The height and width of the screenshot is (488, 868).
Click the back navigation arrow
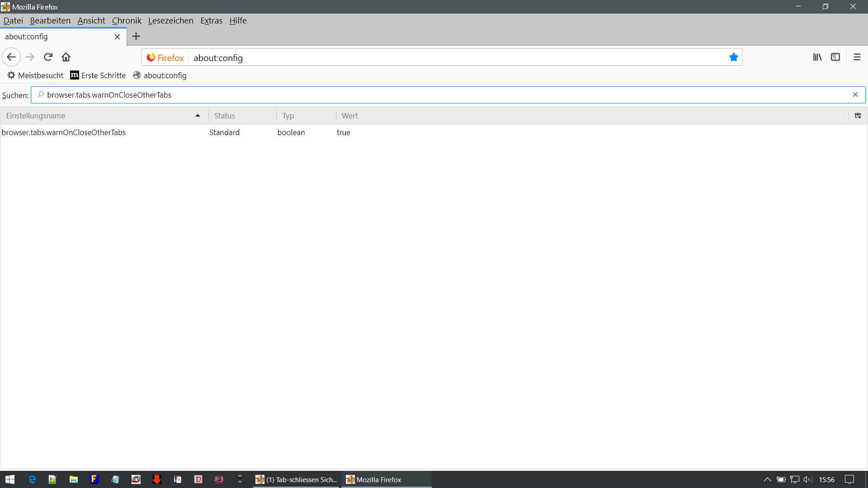tap(11, 57)
